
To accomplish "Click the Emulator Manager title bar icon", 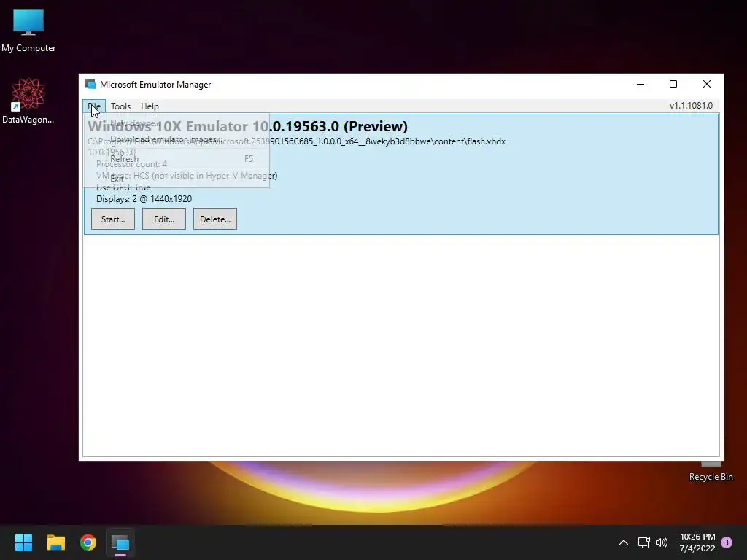I will (90, 85).
